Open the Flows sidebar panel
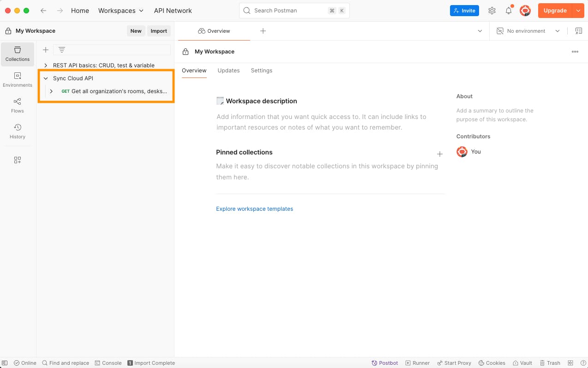 (x=18, y=106)
